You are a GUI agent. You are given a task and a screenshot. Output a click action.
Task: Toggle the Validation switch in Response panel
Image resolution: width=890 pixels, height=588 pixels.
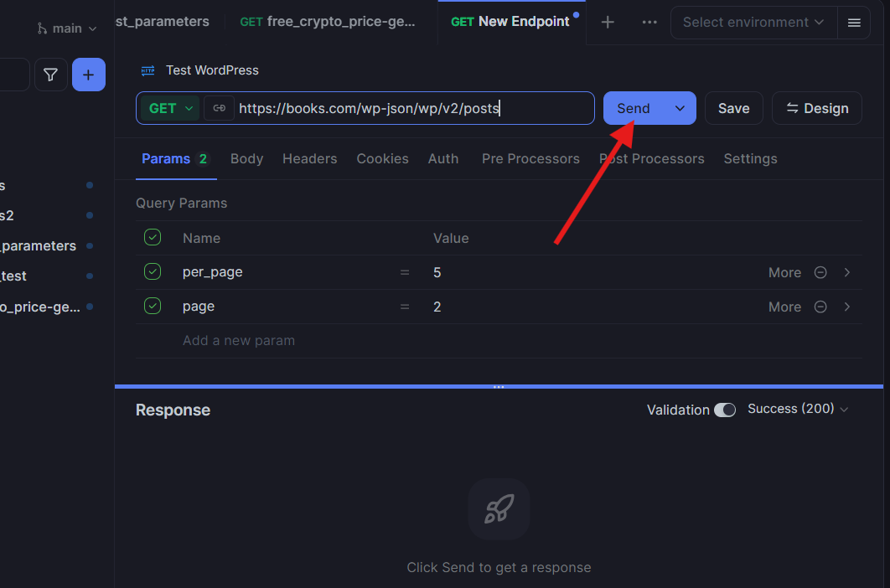pyautogui.click(x=726, y=410)
